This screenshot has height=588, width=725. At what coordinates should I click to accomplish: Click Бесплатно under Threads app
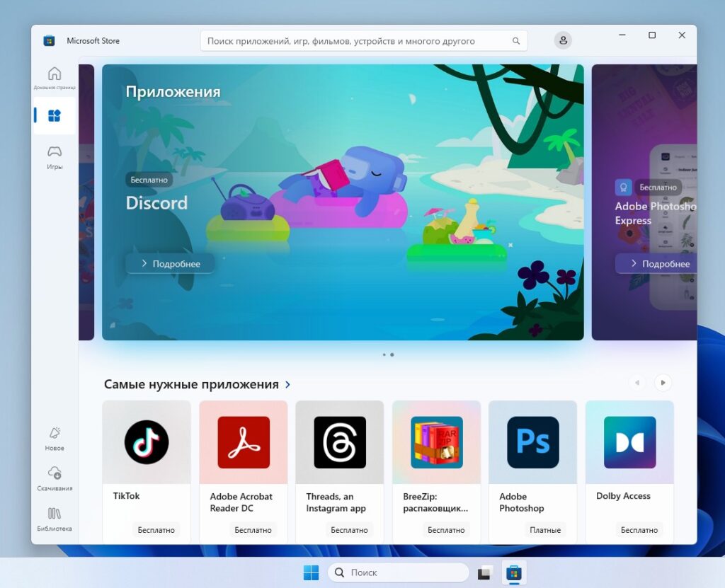click(x=349, y=530)
